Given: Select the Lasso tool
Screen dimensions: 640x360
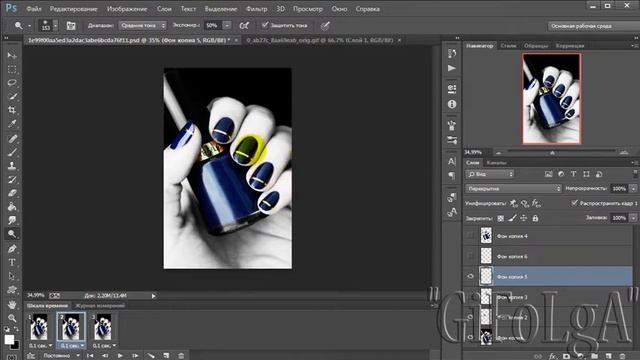Looking at the screenshot, I should (12, 83).
